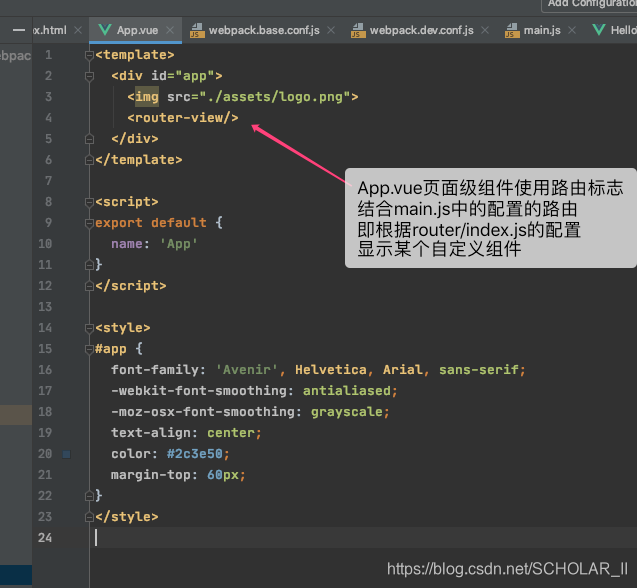Open the webpack.dev.conf.js tab
This screenshot has width=637, height=588.
tap(422, 30)
